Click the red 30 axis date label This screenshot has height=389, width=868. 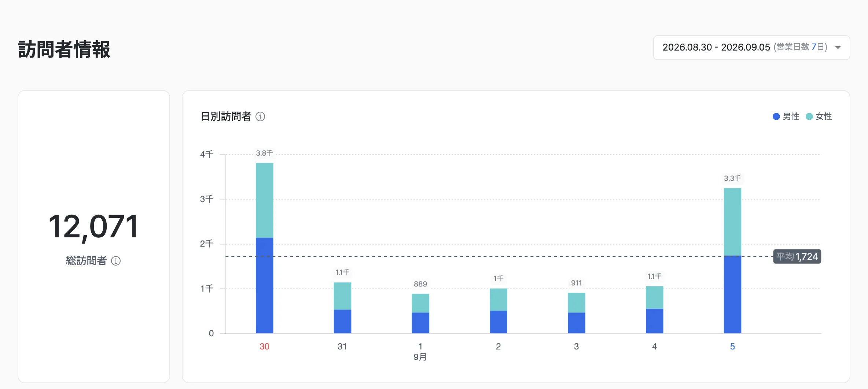[x=264, y=347]
